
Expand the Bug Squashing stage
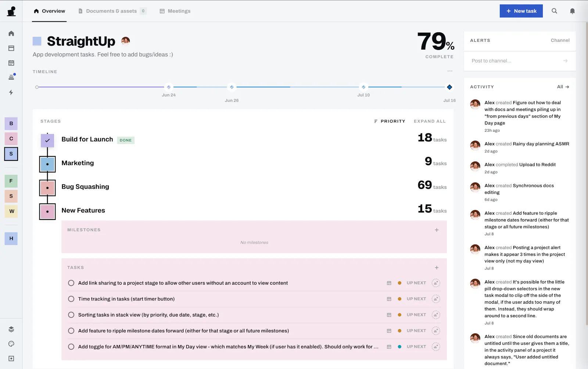pyautogui.click(x=47, y=188)
